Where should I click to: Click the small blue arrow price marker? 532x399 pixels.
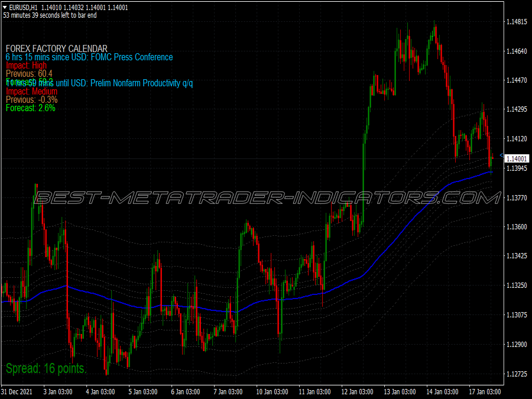(x=501, y=155)
